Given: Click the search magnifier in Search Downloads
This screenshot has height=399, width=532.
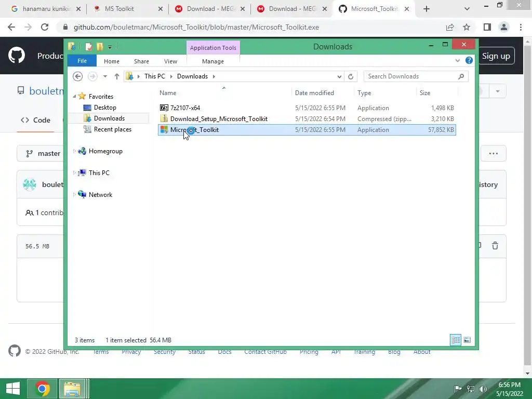Looking at the screenshot, I should pos(461,76).
